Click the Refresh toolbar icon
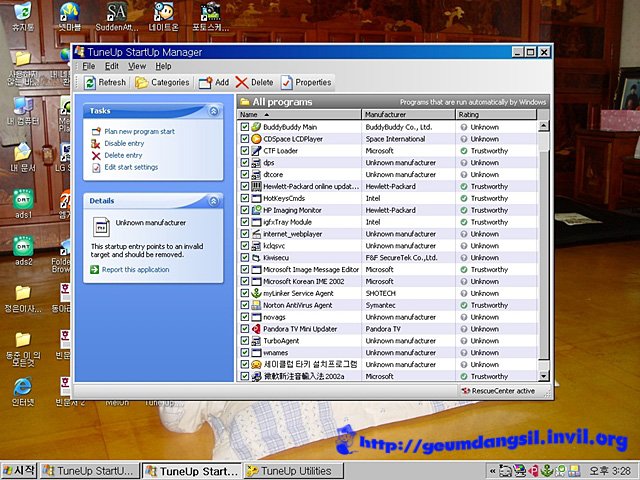 [90, 83]
